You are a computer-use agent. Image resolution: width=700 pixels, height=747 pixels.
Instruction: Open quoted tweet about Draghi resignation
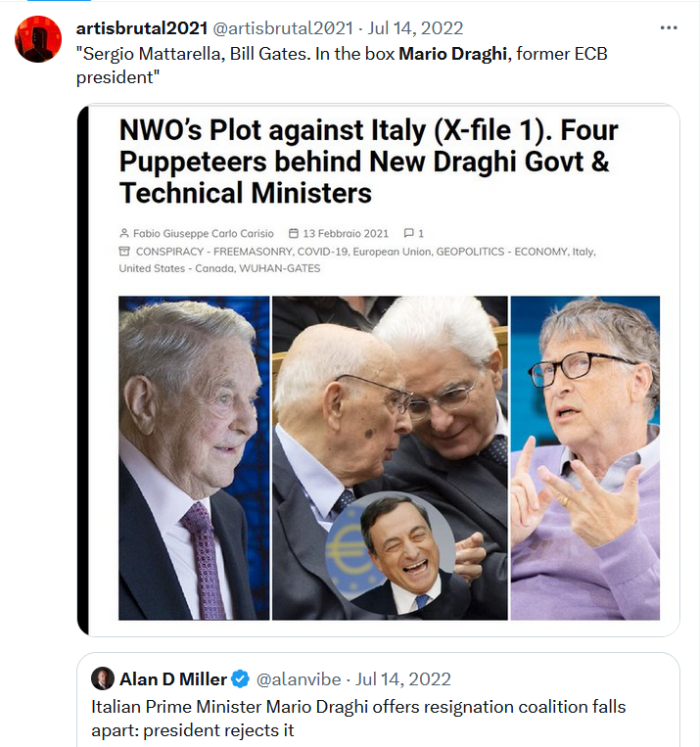tap(378, 699)
